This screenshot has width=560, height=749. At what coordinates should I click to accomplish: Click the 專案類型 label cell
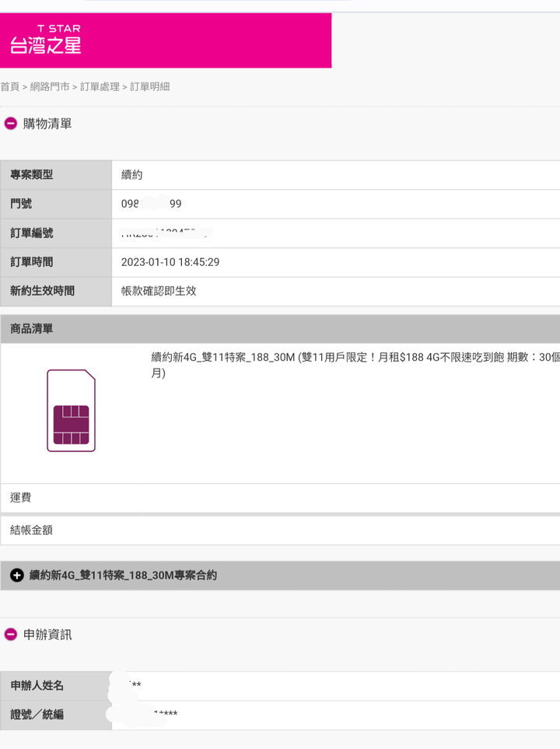[56, 175]
